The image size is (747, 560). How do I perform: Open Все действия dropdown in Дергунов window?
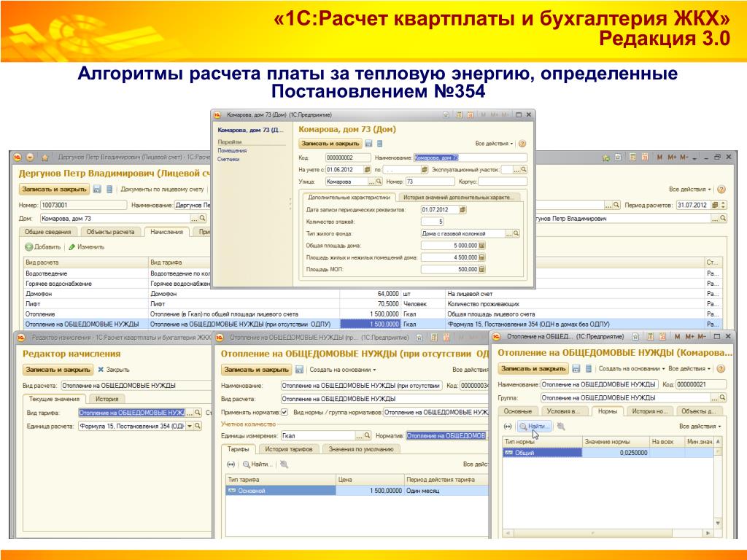pyautogui.click(x=690, y=190)
